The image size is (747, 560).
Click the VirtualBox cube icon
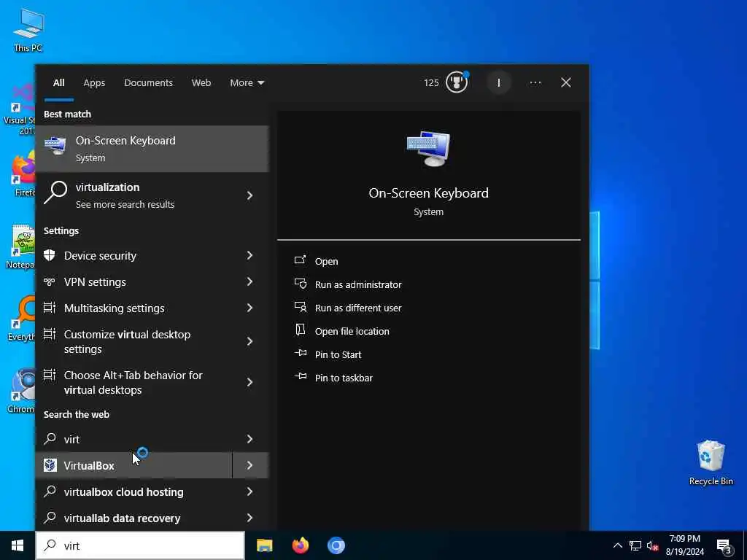tap(50, 465)
